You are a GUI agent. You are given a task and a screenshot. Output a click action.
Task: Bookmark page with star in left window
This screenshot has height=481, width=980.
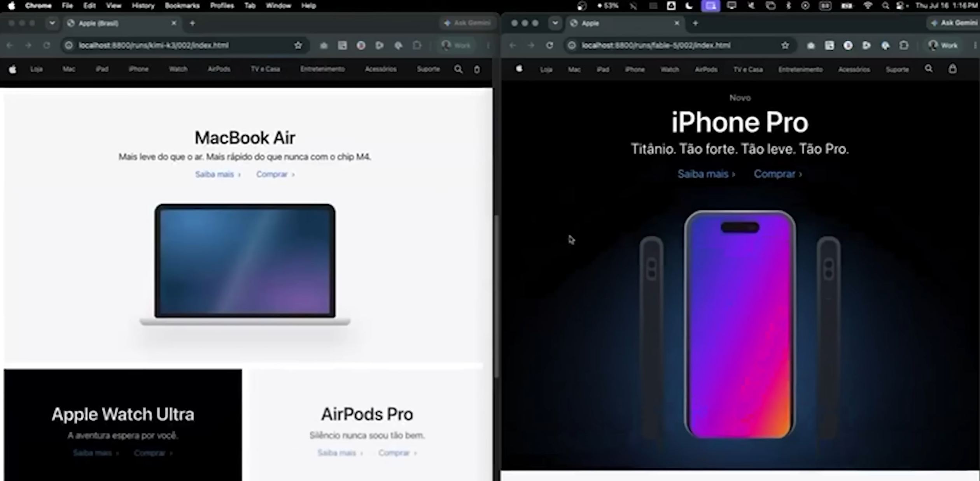298,46
